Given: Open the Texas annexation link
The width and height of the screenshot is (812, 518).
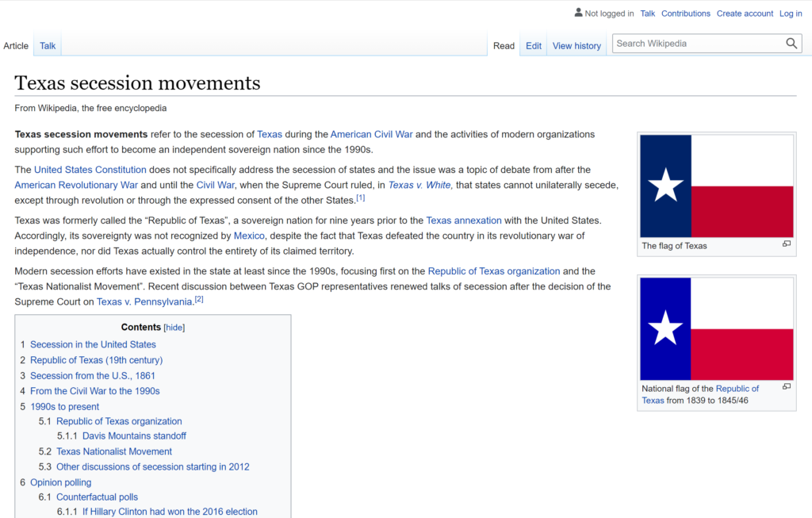Looking at the screenshot, I should coord(463,221).
